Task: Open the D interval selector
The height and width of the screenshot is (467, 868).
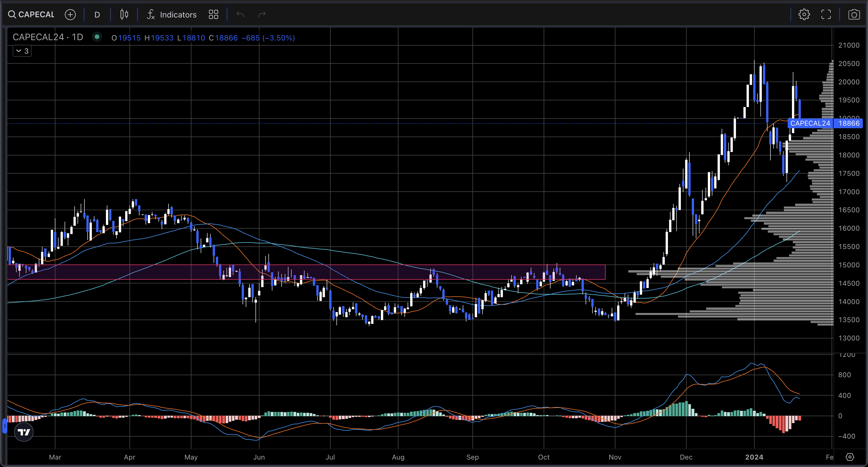Action: (97, 14)
